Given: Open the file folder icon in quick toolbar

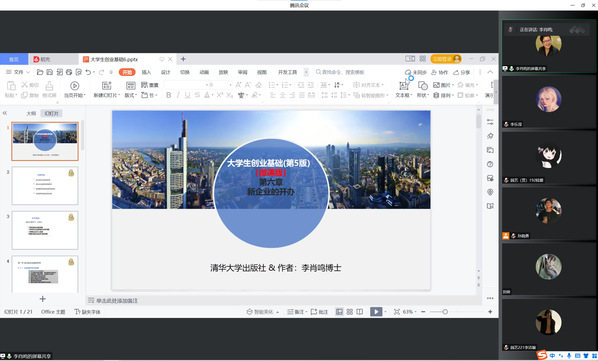Looking at the screenshot, I should pyautogui.click(x=40, y=72).
